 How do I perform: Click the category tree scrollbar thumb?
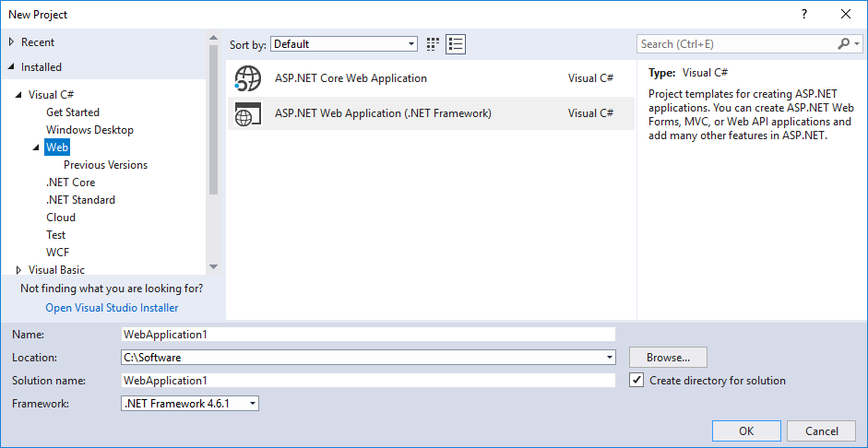pos(213,119)
